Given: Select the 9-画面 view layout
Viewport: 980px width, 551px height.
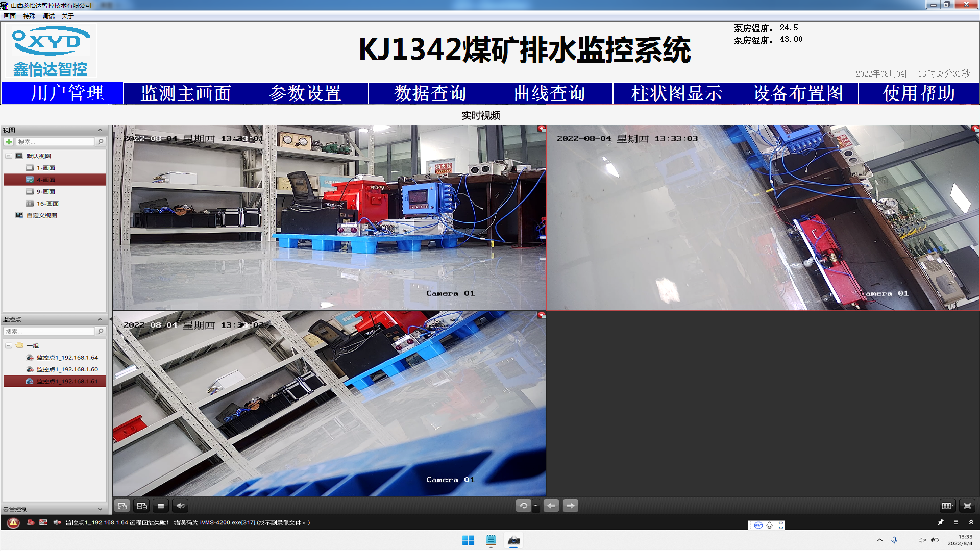Looking at the screenshot, I should [45, 192].
